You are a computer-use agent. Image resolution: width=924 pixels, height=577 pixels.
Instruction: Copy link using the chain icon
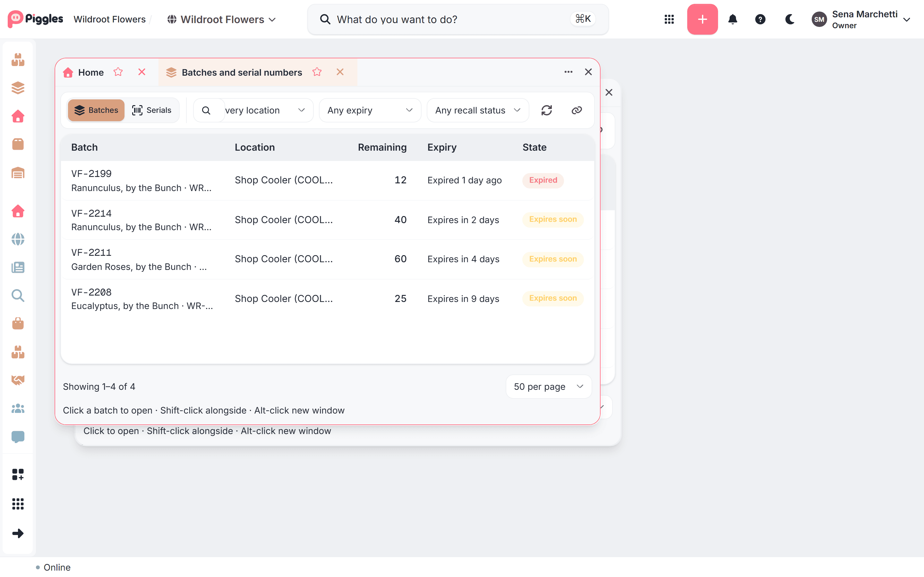coord(577,110)
